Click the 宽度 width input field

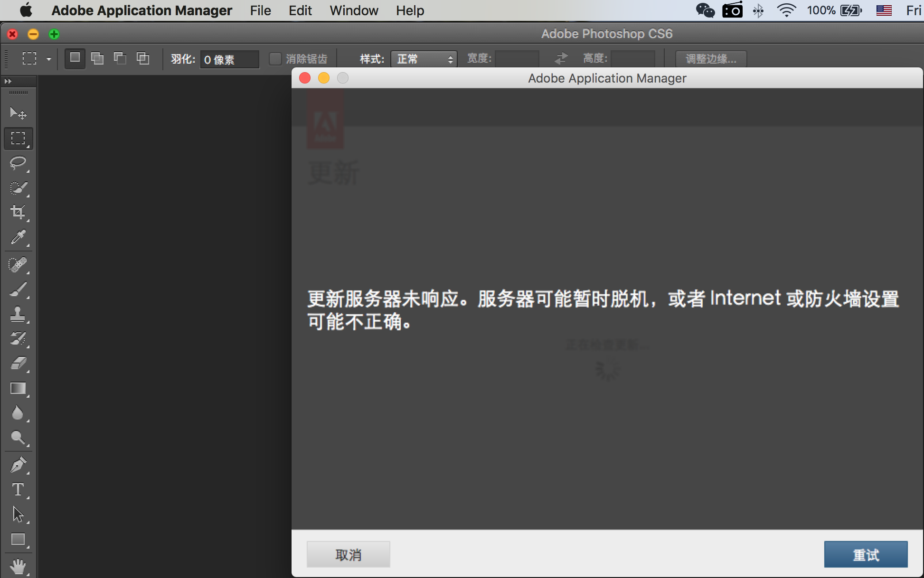pyautogui.click(x=517, y=59)
